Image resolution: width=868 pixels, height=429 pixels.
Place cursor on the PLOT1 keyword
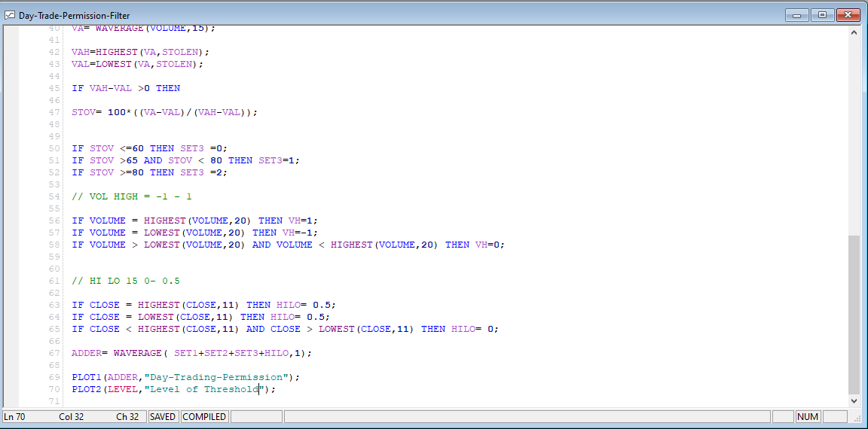pos(87,377)
